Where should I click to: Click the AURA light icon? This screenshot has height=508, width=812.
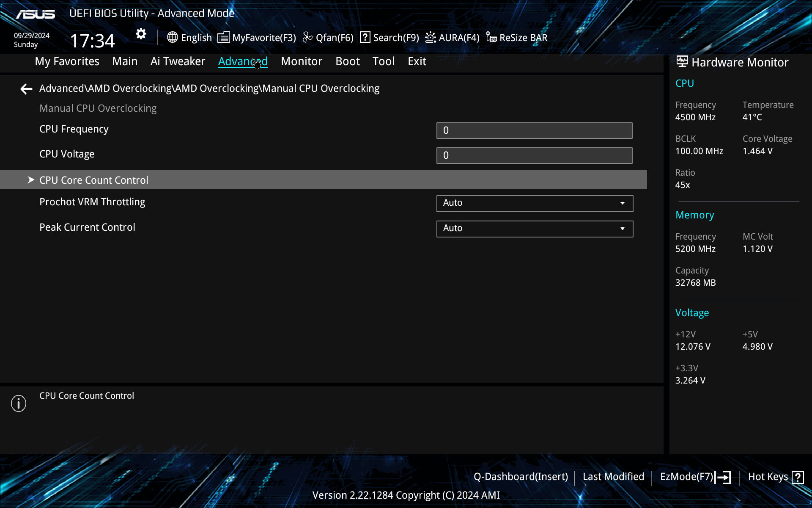coord(431,37)
